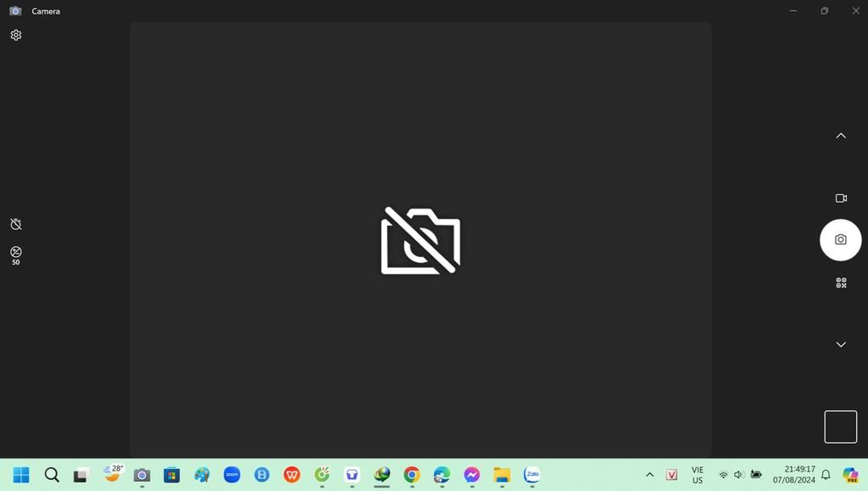Close the Camera window

click(x=855, y=10)
